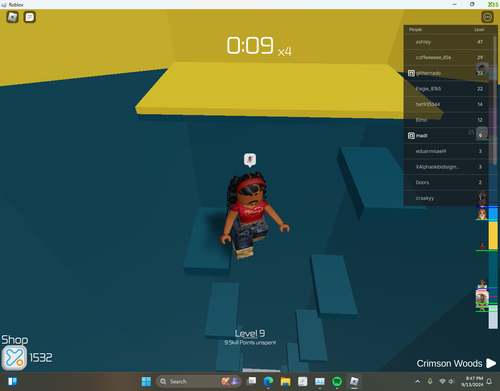Image resolution: width=500 pixels, height=391 pixels.
Task: Select player madi in leaderboard
Action: click(446, 136)
